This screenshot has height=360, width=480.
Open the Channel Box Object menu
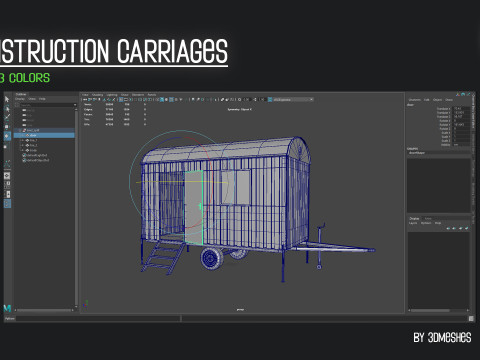click(437, 100)
